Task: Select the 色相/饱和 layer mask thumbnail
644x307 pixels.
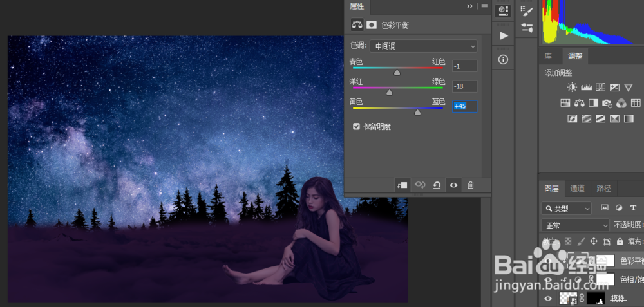Action: 605,279
